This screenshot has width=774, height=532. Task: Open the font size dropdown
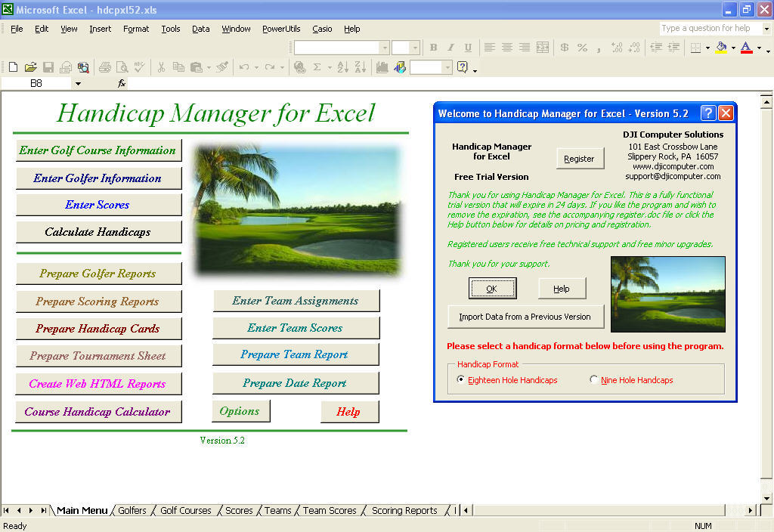[415, 48]
